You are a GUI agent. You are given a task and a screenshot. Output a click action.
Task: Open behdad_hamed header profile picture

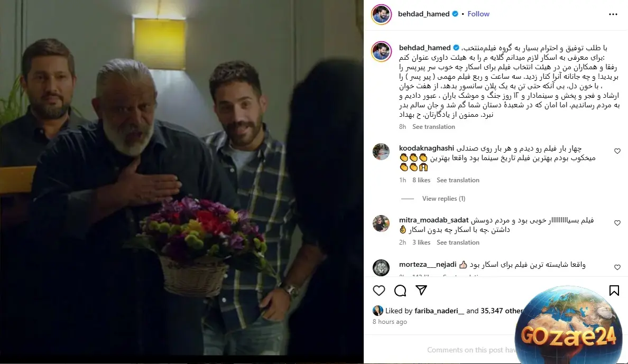[x=381, y=14]
